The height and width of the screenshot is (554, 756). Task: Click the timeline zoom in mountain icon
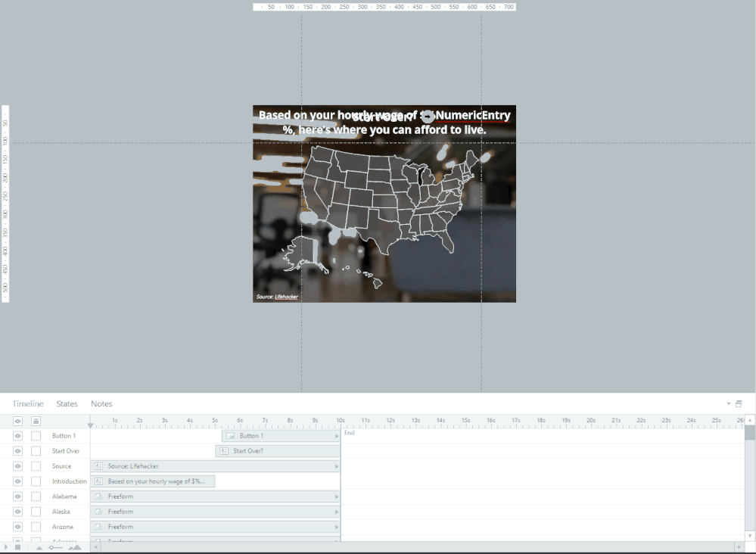click(74, 547)
